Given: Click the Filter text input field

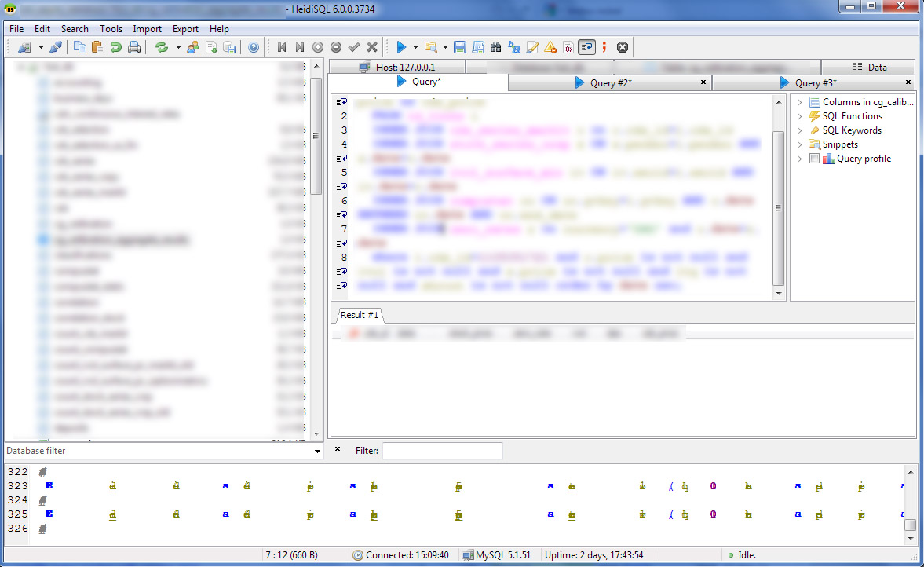Looking at the screenshot, I should (443, 451).
